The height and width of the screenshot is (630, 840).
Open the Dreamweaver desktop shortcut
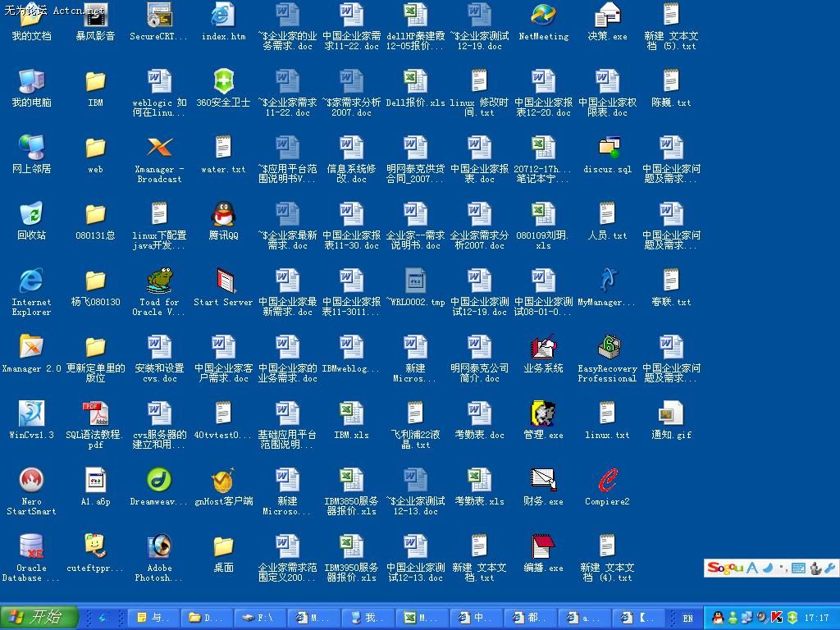coord(159,481)
